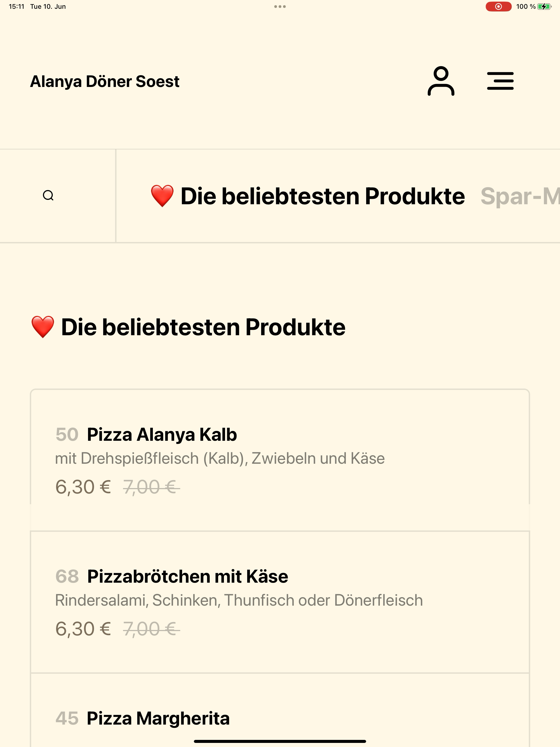Switch to the Spar-M category tab
The height and width of the screenshot is (747, 560).
[520, 196]
